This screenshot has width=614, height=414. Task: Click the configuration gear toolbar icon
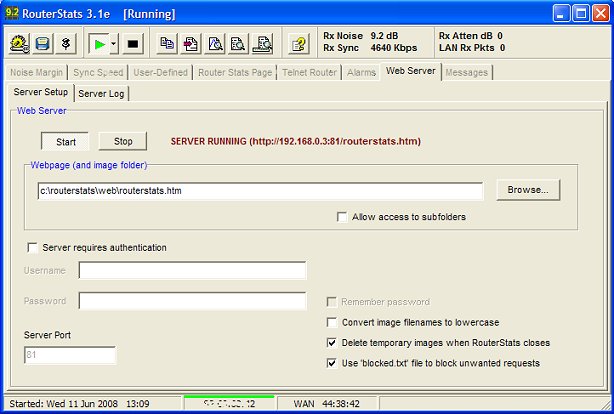tap(20, 44)
